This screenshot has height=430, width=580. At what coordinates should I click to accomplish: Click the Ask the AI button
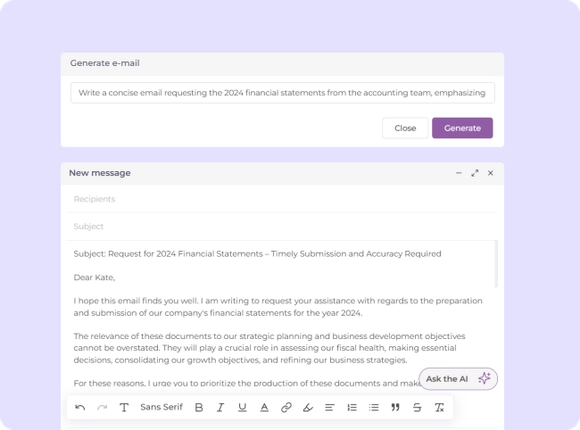(x=458, y=379)
